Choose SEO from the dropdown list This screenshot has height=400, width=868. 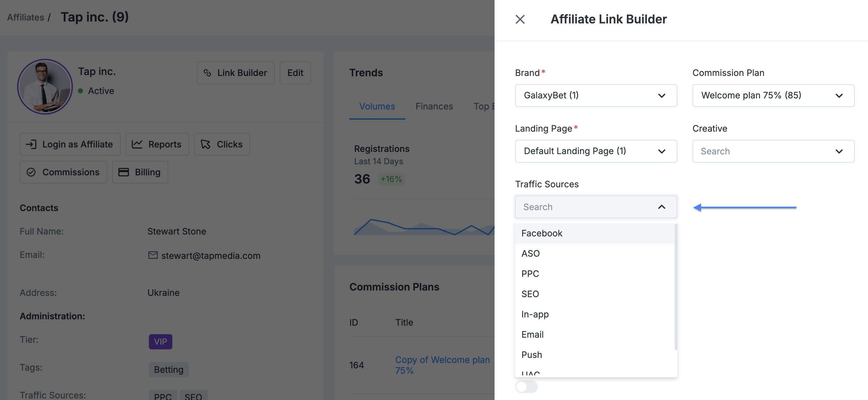[x=595, y=294]
